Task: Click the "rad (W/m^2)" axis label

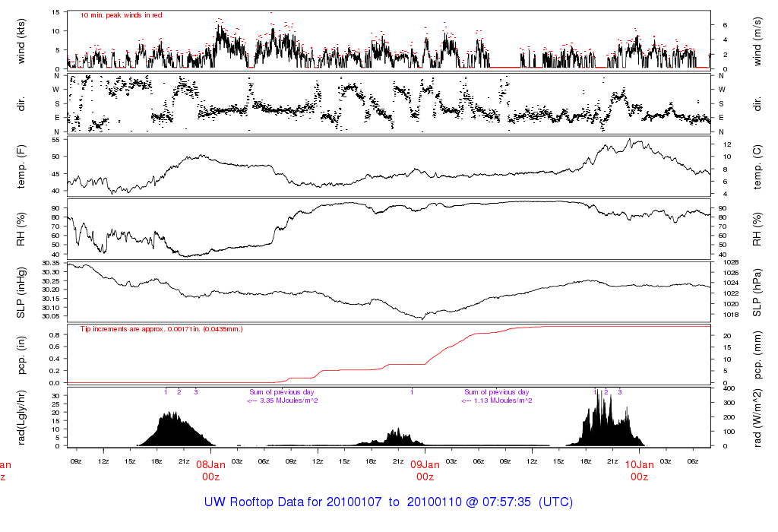Action: tap(757, 417)
